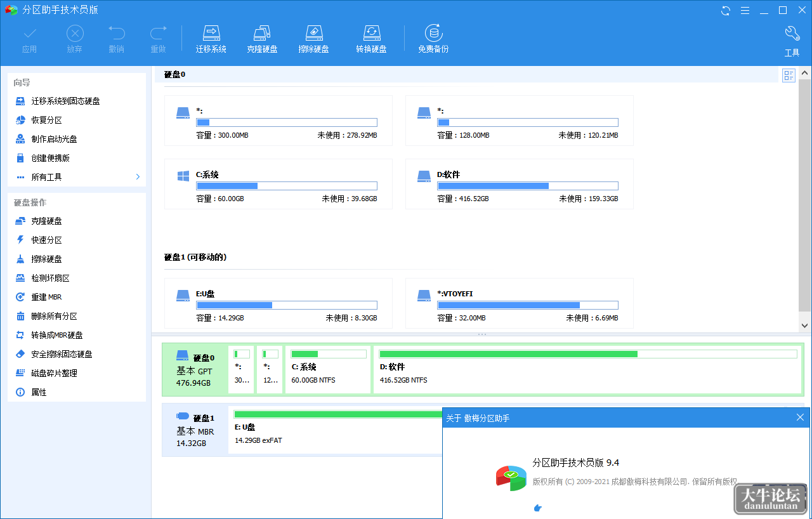Select 硬盘1 MBR disk in the disk map
Image resolution: width=812 pixels, height=519 pixels.
[x=195, y=430]
